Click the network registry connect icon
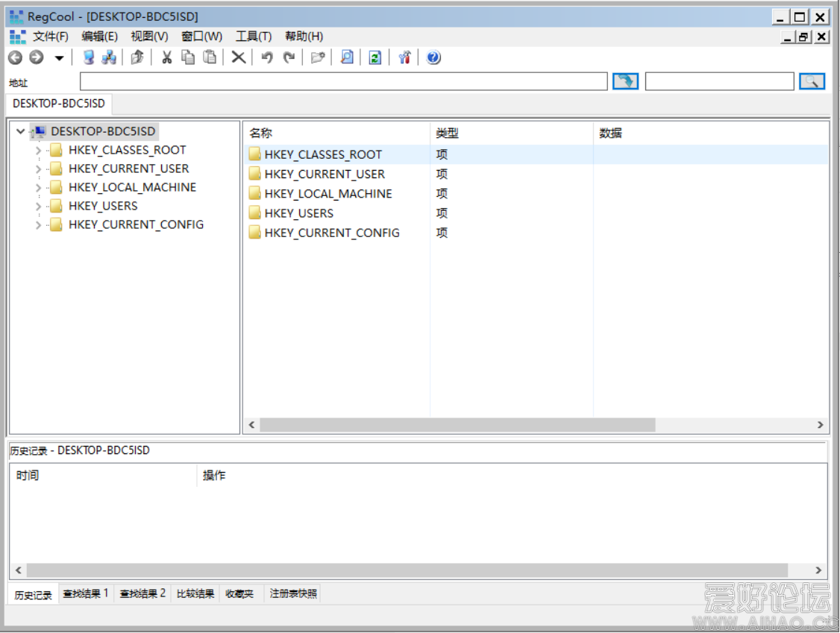The image size is (840, 633). coord(109,57)
